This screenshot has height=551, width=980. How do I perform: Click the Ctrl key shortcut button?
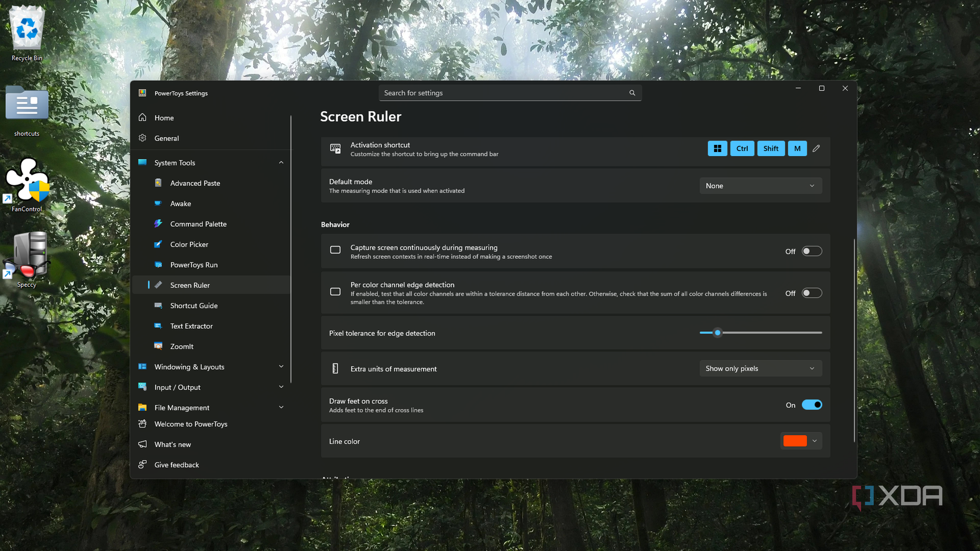pyautogui.click(x=742, y=148)
